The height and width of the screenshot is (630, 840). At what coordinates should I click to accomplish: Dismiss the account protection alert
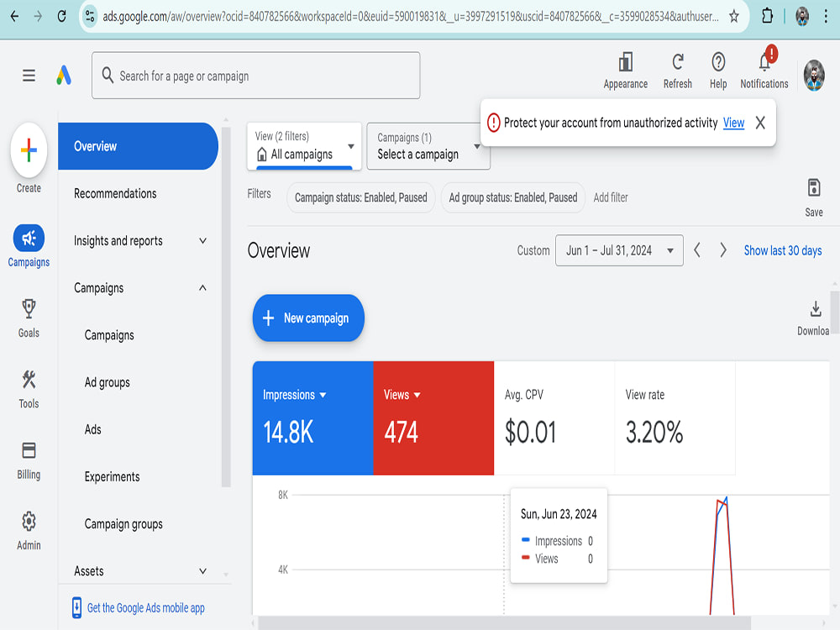pyautogui.click(x=760, y=123)
